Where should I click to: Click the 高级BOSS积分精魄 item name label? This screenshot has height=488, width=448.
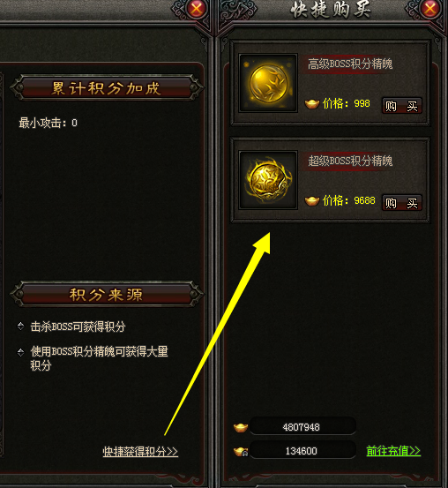pyautogui.click(x=350, y=64)
